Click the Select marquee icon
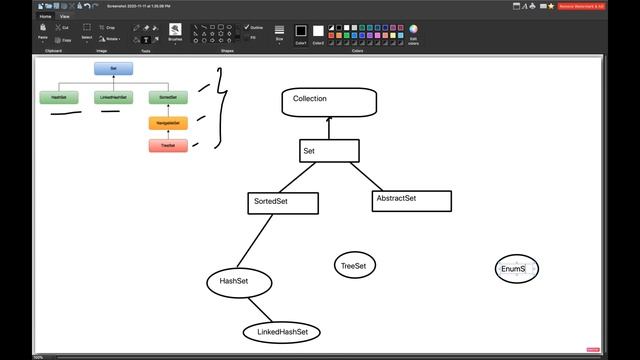This screenshot has width=640, height=360. [x=87, y=27]
